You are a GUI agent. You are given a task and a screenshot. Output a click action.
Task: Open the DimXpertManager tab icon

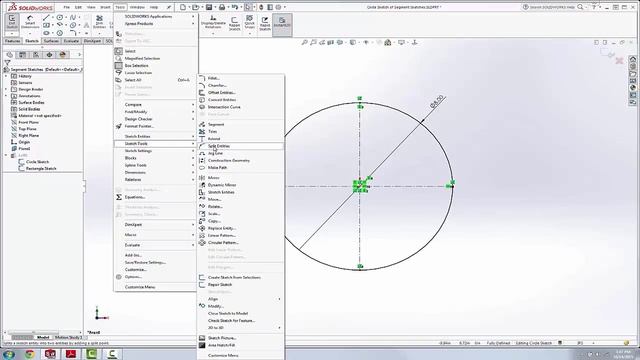(49, 55)
